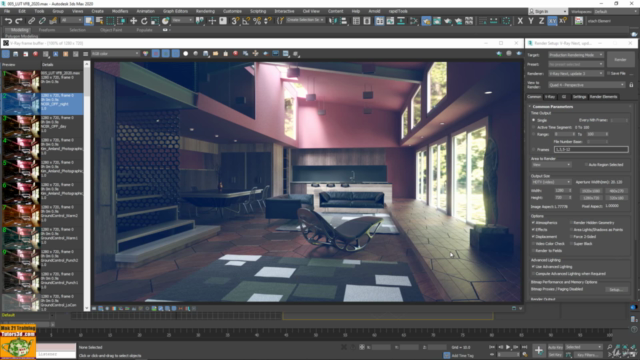Toggle the red channel button in frame buffer

pos(156,54)
